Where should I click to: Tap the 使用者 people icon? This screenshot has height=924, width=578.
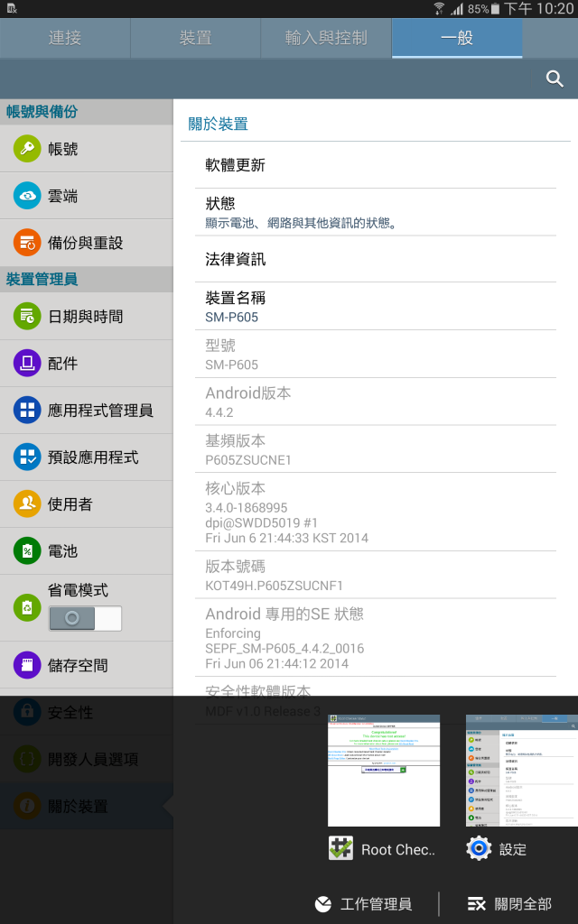coord(27,504)
